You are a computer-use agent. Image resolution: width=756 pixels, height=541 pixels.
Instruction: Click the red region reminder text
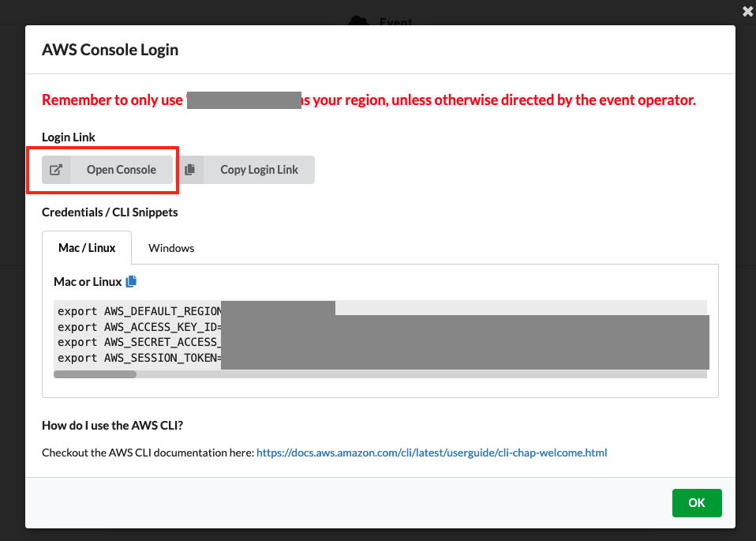click(369, 100)
